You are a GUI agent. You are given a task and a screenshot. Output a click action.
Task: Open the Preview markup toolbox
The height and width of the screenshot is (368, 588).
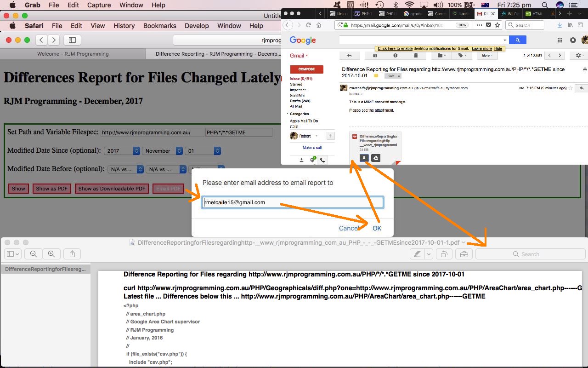(x=464, y=254)
